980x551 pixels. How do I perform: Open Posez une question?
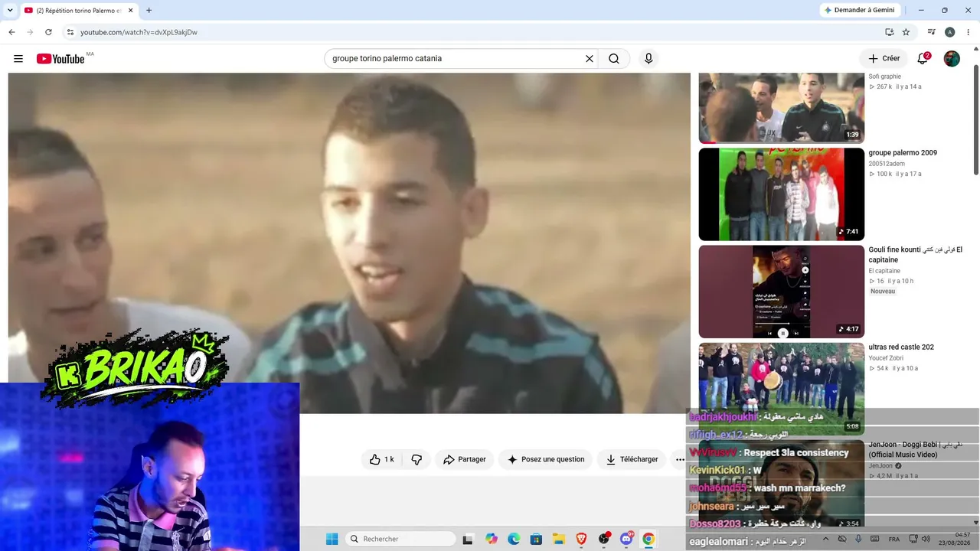[545, 459]
